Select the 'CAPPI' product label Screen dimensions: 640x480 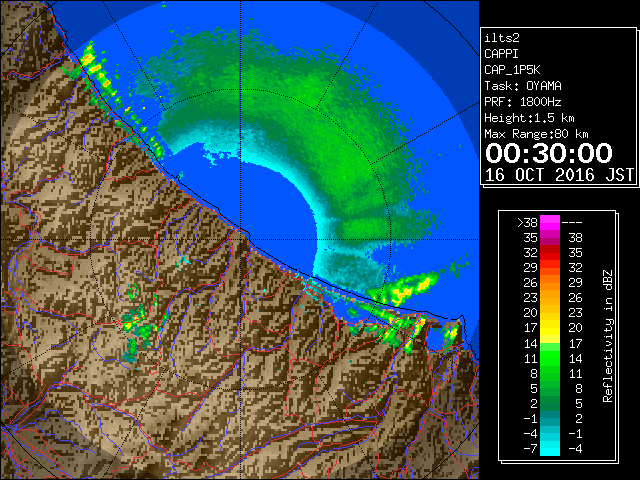tap(501, 54)
